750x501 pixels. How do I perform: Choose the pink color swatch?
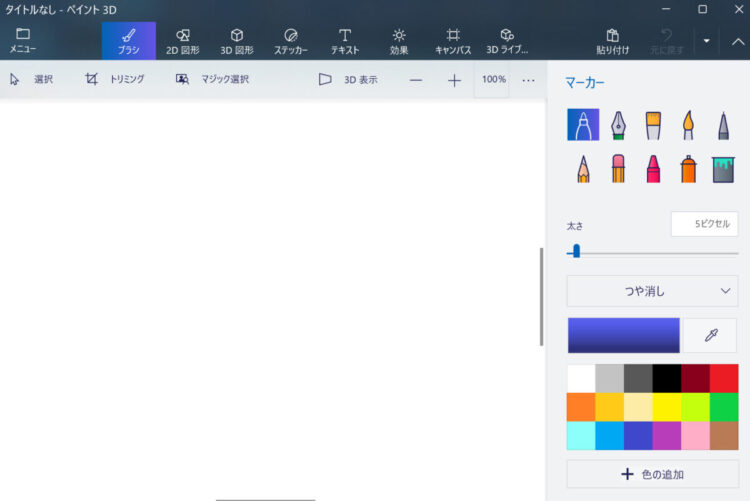[x=695, y=436]
